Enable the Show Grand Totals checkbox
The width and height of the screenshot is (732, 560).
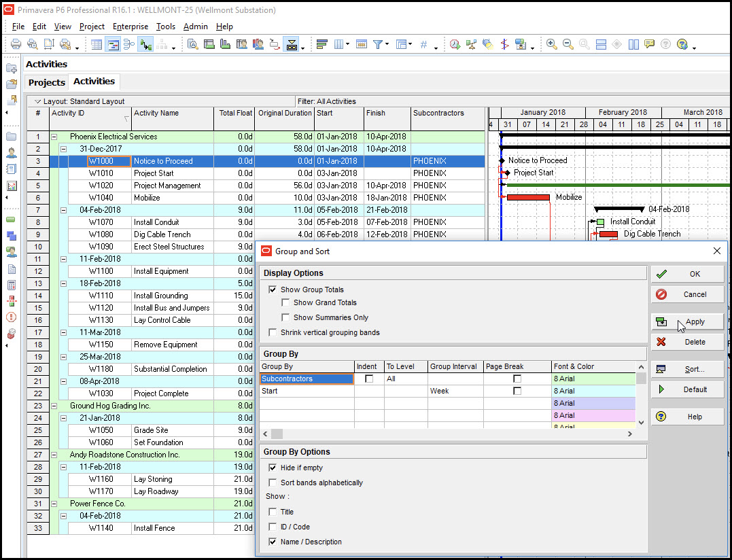[x=285, y=302]
